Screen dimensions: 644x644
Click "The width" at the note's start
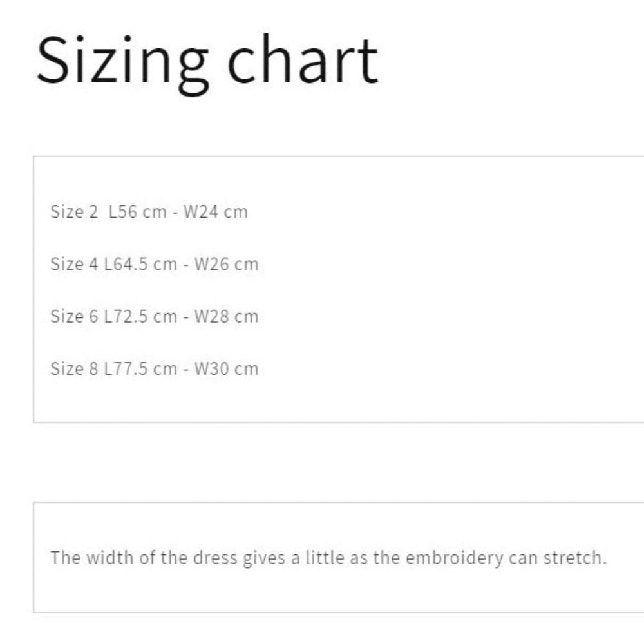click(x=92, y=558)
